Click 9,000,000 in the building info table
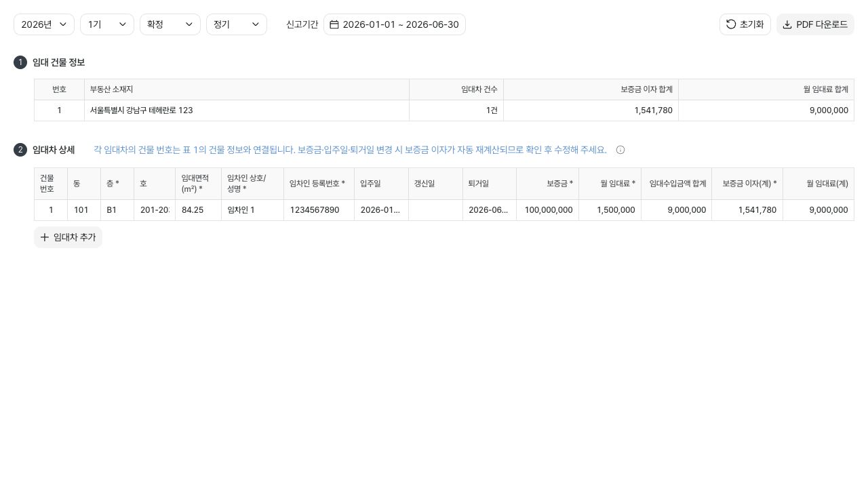Screen dimensions: 868x488 pyautogui.click(x=766, y=110)
